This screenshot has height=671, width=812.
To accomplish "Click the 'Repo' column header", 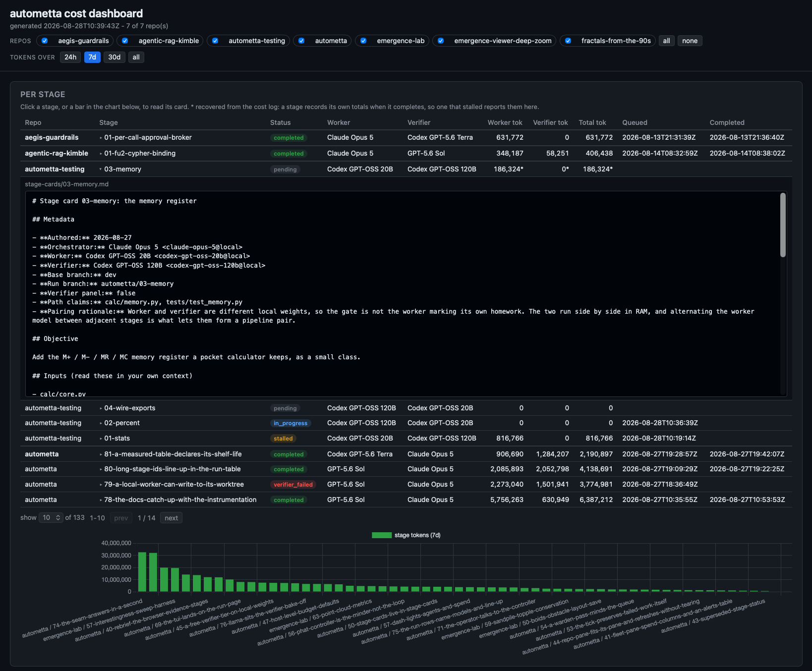I will 33,122.
